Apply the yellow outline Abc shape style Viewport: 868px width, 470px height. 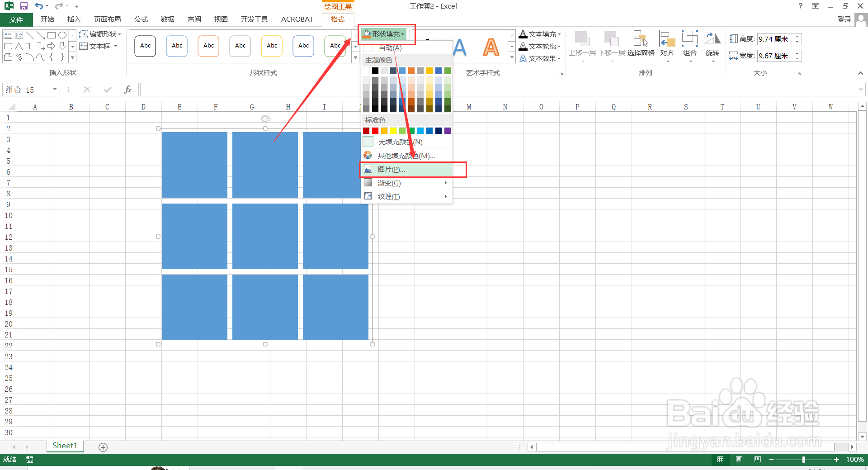(x=272, y=46)
